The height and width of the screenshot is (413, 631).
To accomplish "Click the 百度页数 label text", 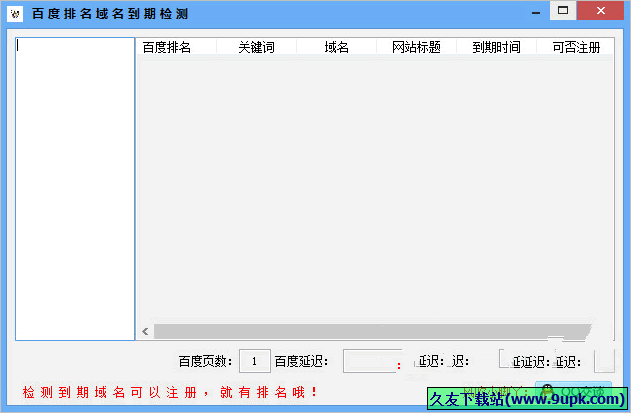I will (205, 361).
